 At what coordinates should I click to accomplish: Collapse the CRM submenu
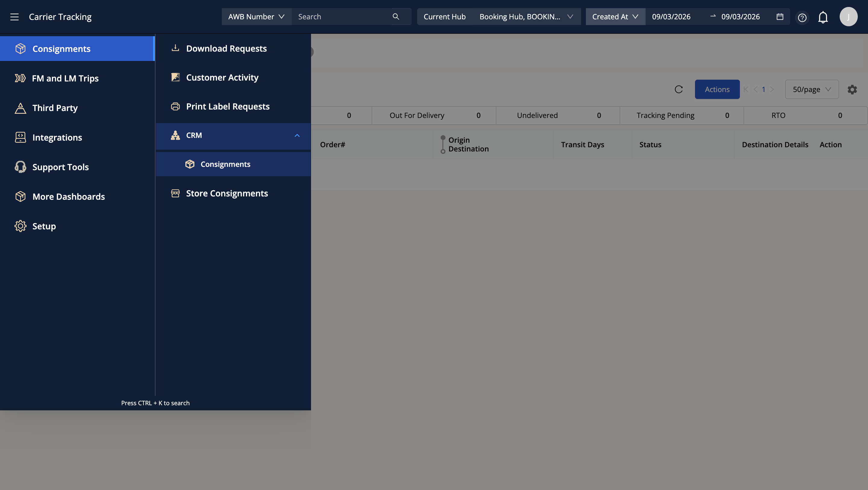[297, 135]
